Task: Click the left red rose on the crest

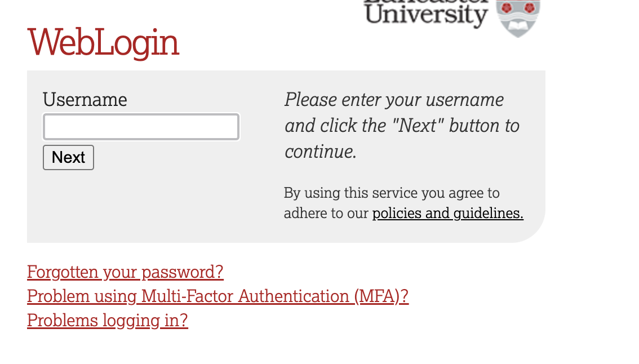Action: tap(507, 7)
